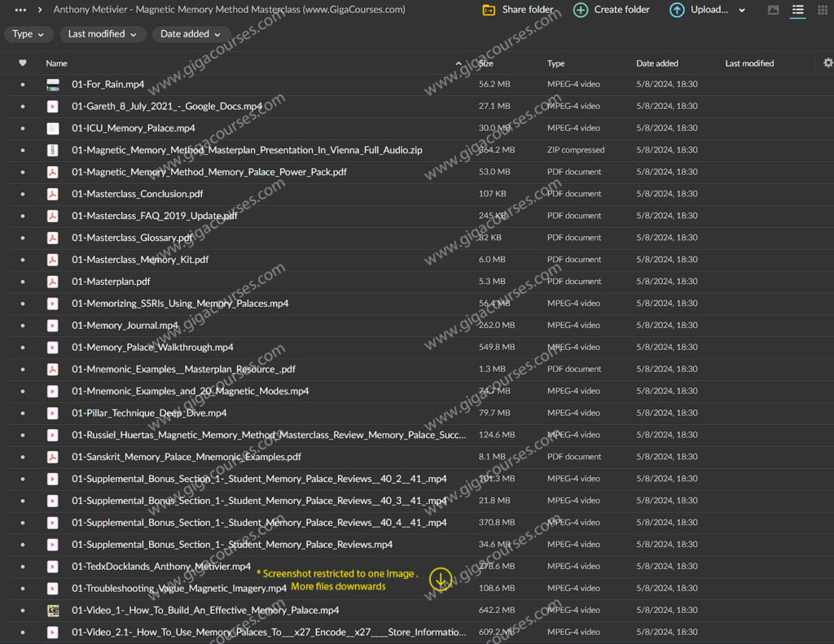Image resolution: width=834 pixels, height=644 pixels.
Task: Click the favourite heart column header
Action: [x=22, y=64]
